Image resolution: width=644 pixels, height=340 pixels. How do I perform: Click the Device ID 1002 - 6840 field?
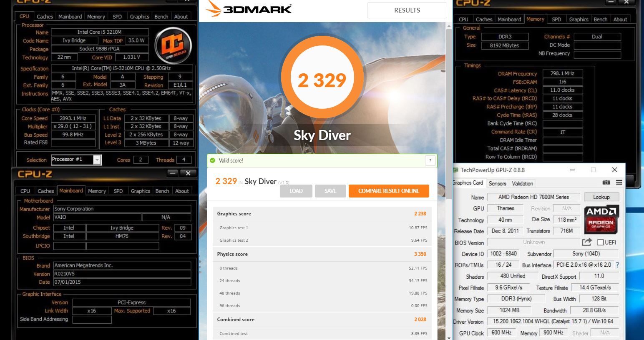click(503, 253)
